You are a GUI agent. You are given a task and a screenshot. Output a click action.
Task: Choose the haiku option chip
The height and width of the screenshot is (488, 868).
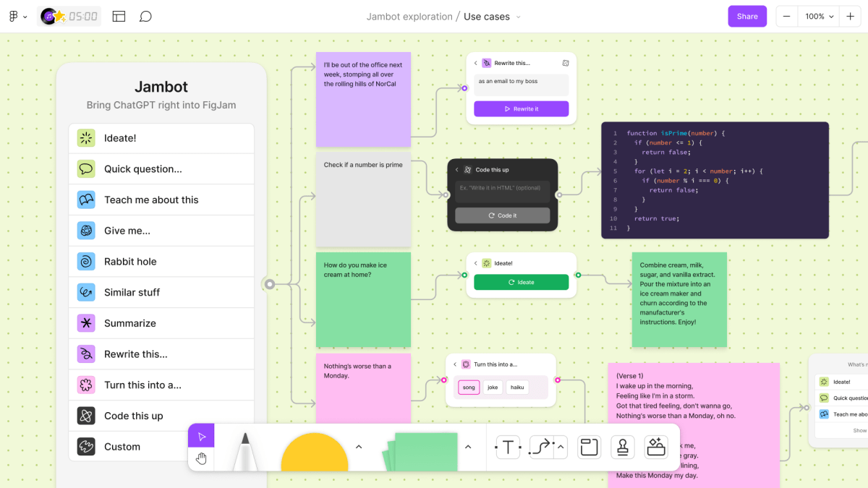click(517, 388)
